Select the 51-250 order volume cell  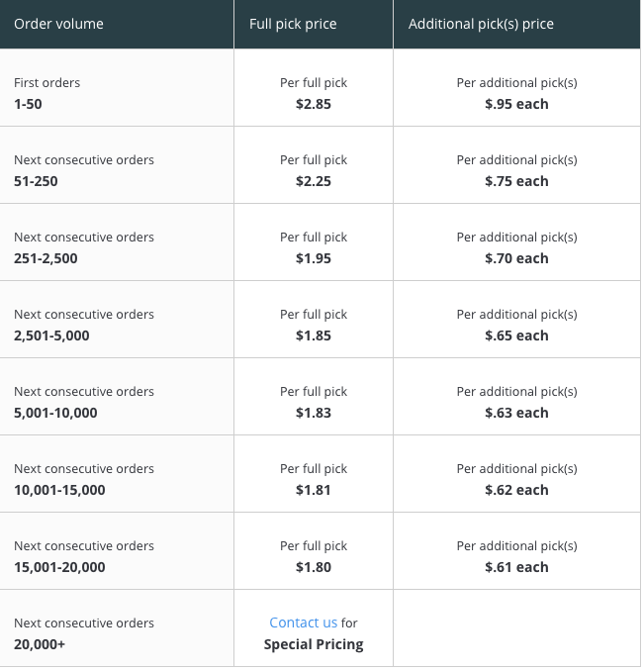click(x=117, y=165)
